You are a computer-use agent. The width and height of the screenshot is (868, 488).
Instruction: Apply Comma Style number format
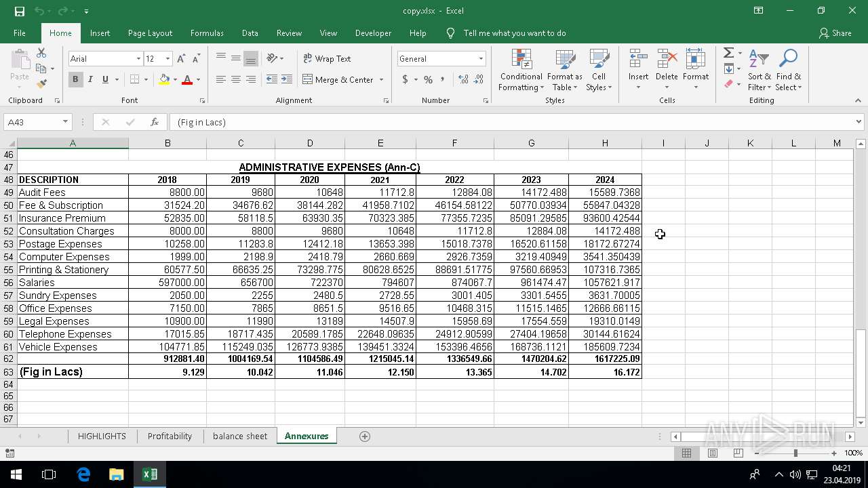(x=443, y=79)
